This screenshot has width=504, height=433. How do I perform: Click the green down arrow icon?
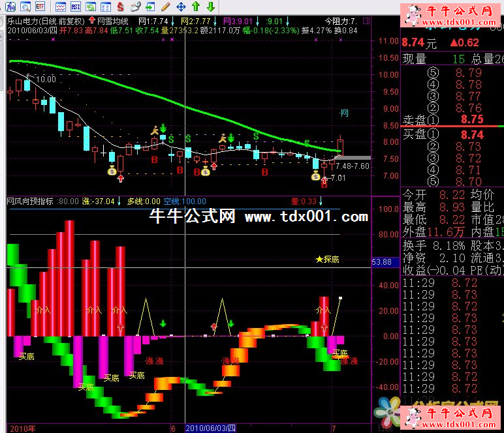211,7
